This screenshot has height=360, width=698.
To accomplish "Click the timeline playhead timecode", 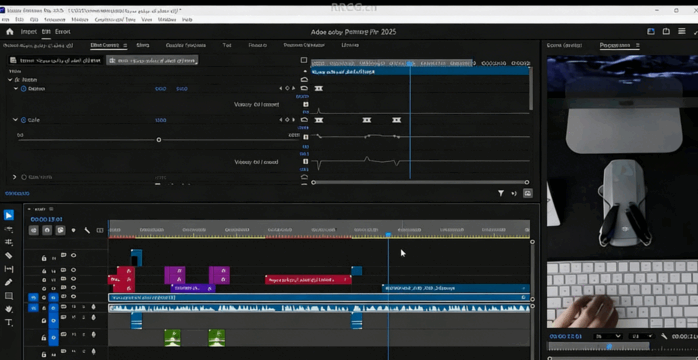I will [x=46, y=219].
